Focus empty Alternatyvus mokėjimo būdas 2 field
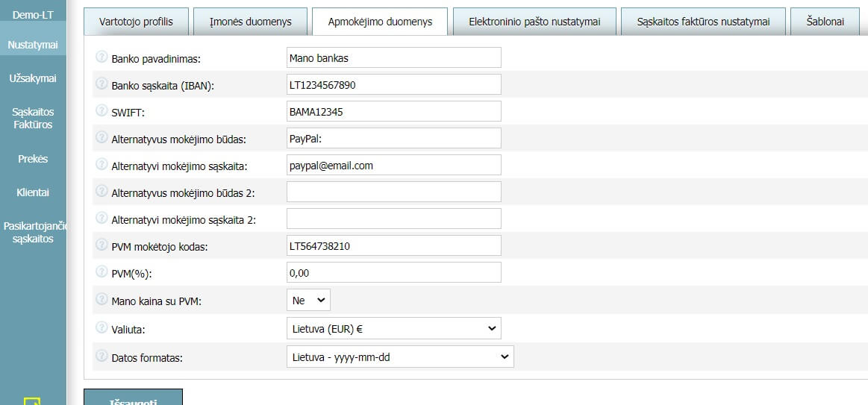 393,192
